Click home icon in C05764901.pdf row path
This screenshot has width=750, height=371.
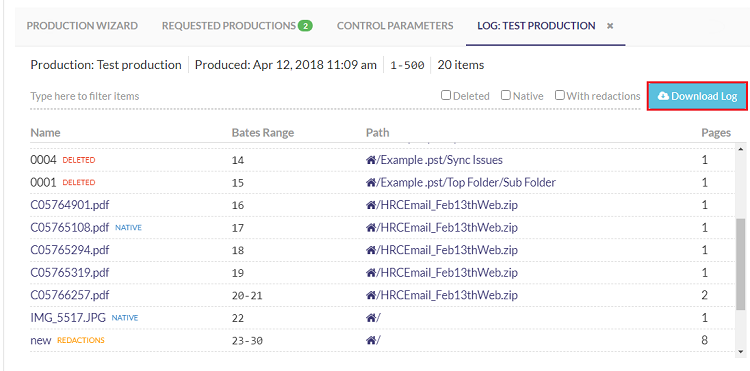371,205
